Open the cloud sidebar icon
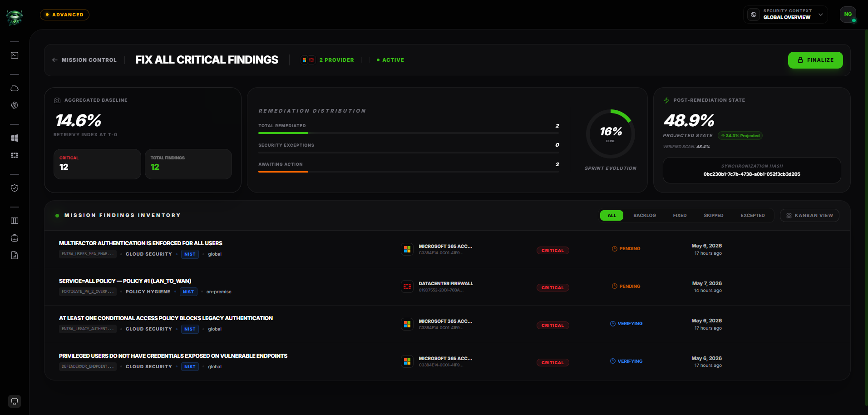Viewport: 868px width, 415px height. pyautogui.click(x=15, y=88)
